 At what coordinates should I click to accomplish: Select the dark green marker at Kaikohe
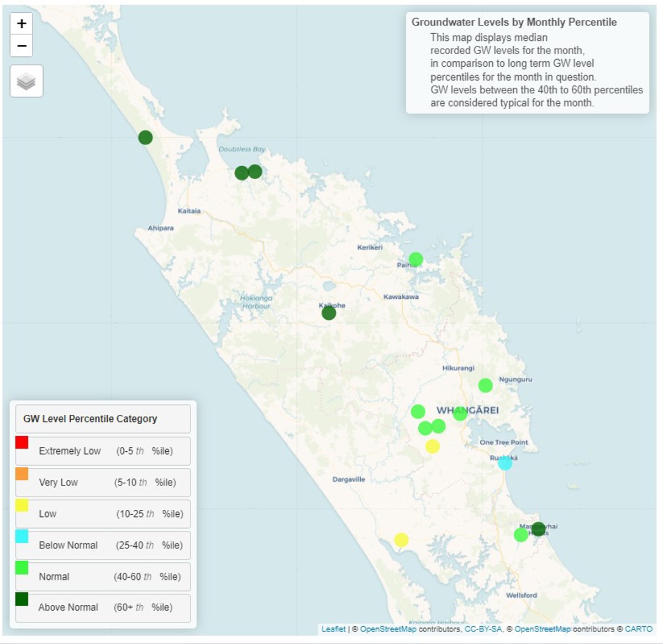point(329,313)
